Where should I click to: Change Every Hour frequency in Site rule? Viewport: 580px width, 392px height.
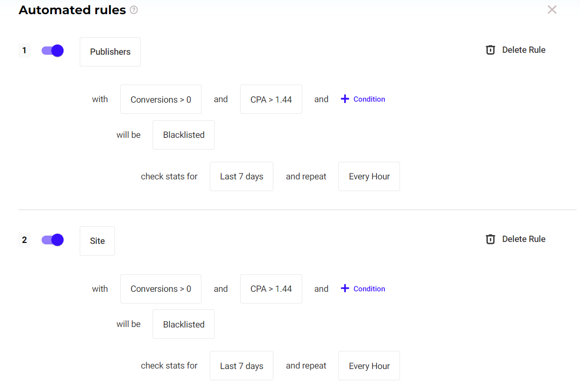369,366
